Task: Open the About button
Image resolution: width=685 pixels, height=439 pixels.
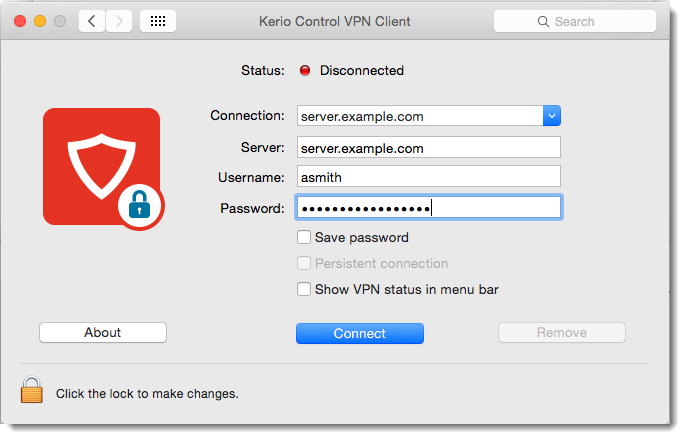Action: (x=103, y=332)
